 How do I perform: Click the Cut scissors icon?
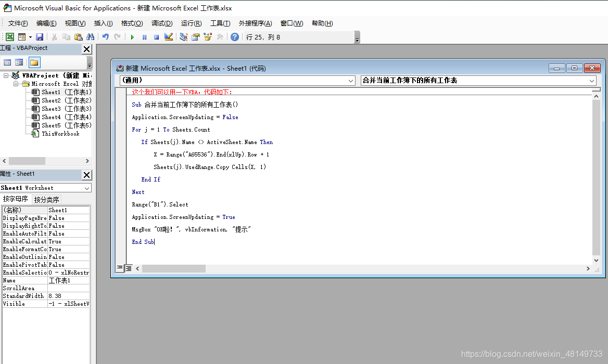[54, 37]
